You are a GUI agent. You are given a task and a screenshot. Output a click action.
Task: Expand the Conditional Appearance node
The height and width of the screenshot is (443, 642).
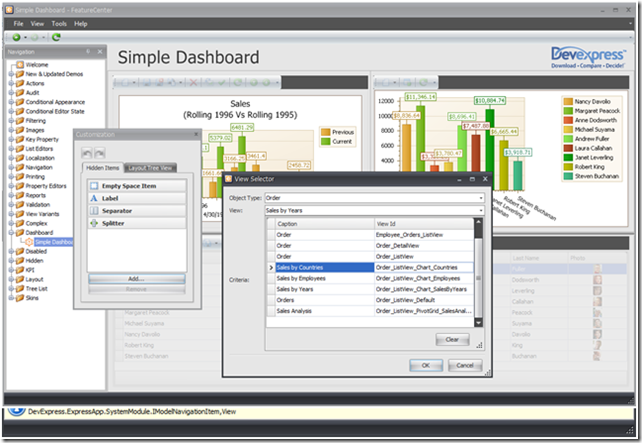pos(11,102)
